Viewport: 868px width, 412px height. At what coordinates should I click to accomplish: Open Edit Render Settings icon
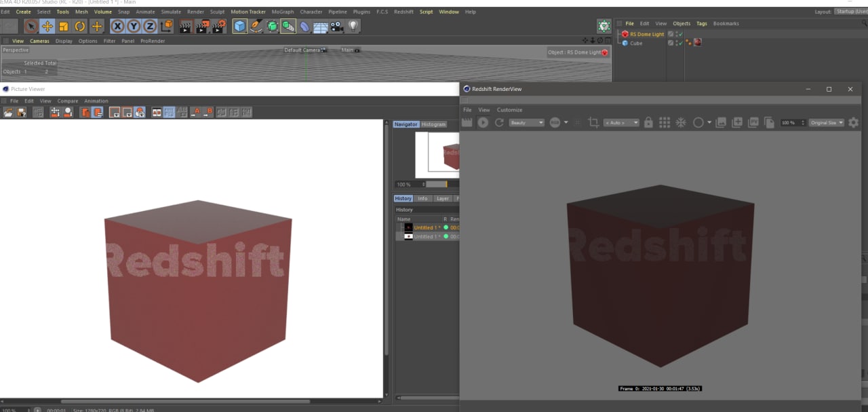[218, 26]
